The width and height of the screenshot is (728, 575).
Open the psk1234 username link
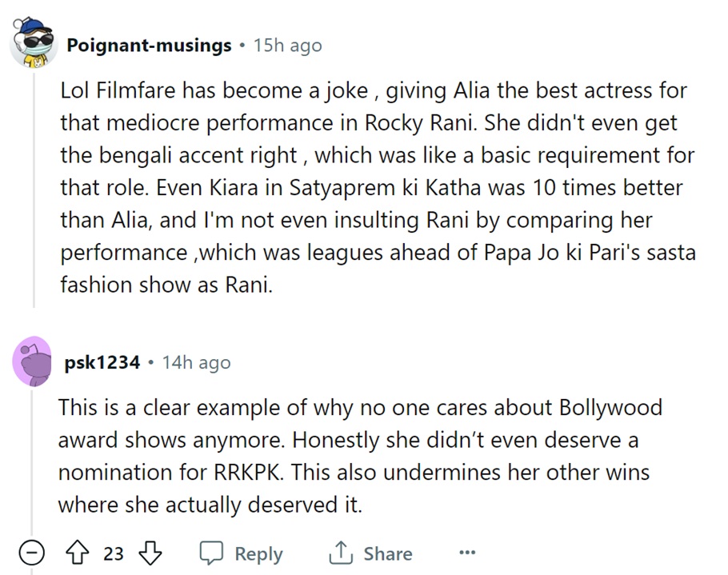[102, 363]
